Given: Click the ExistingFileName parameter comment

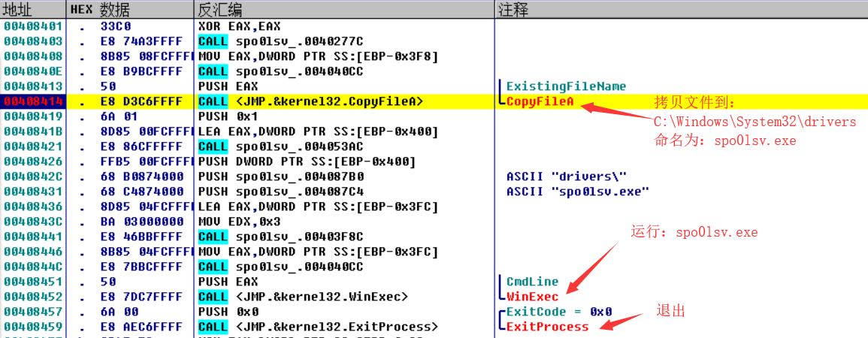Looking at the screenshot, I should [x=566, y=86].
